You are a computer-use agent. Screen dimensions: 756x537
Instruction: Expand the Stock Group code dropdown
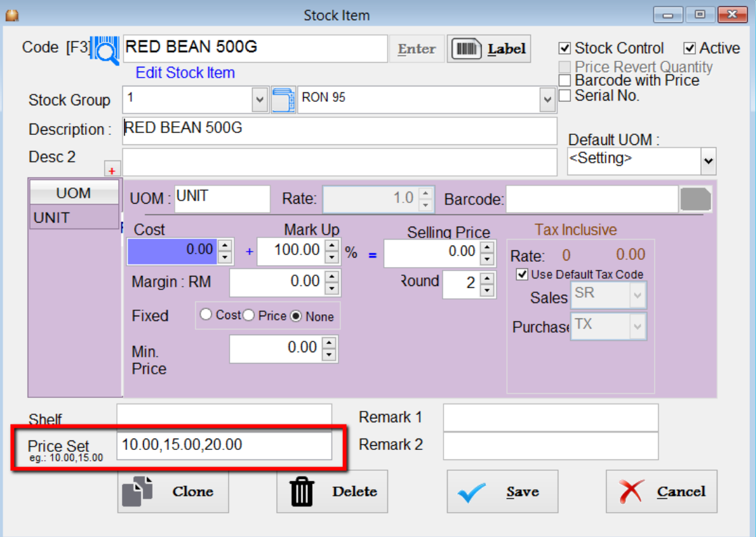pyautogui.click(x=260, y=100)
